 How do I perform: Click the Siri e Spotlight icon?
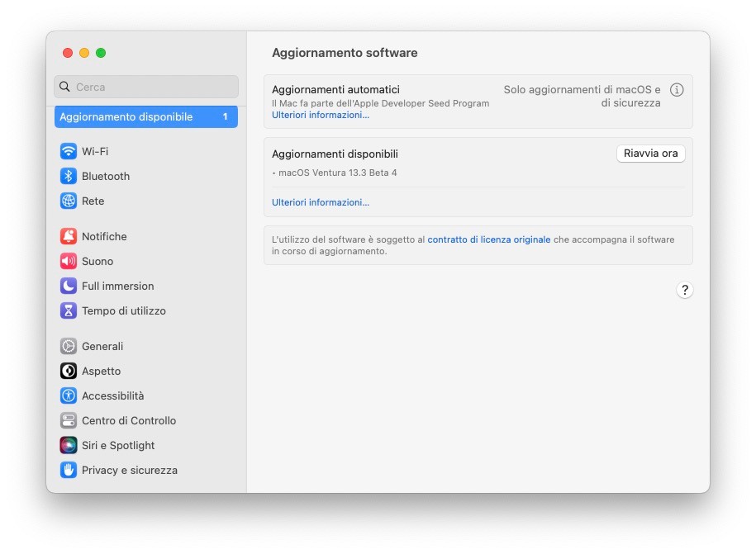[69, 446]
